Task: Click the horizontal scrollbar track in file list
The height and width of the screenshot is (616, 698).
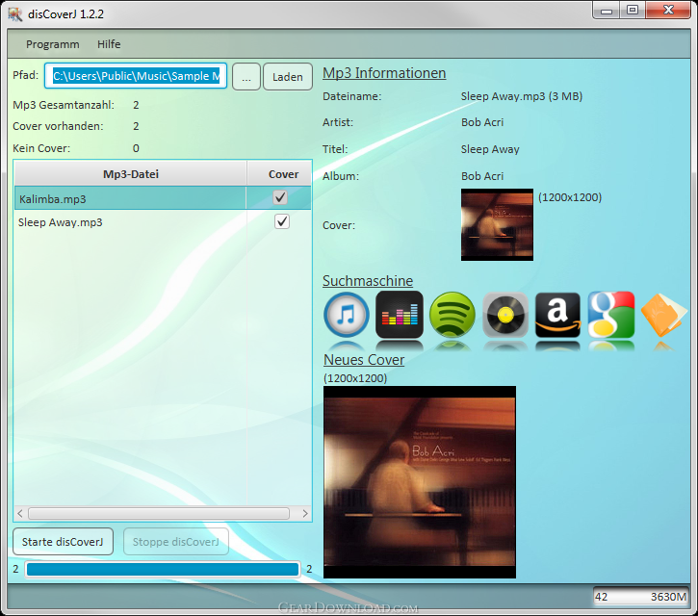Action: pyautogui.click(x=159, y=514)
